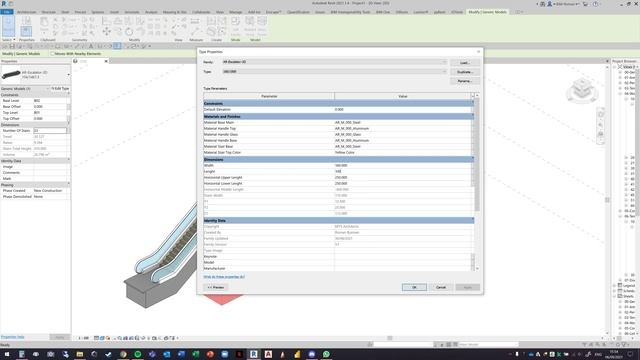This screenshot has width=640, height=360.
Task: Open the signed-in user account icon
Action: pos(549,4)
